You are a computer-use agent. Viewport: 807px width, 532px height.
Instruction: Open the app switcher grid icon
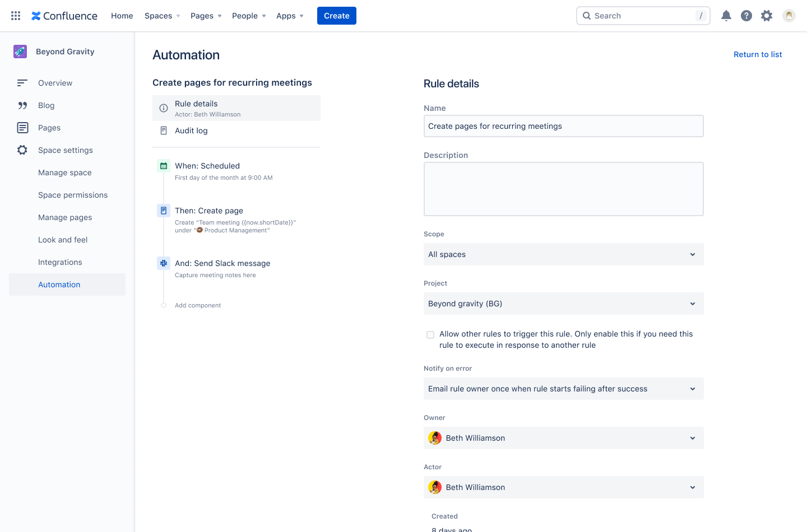point(15,16)
